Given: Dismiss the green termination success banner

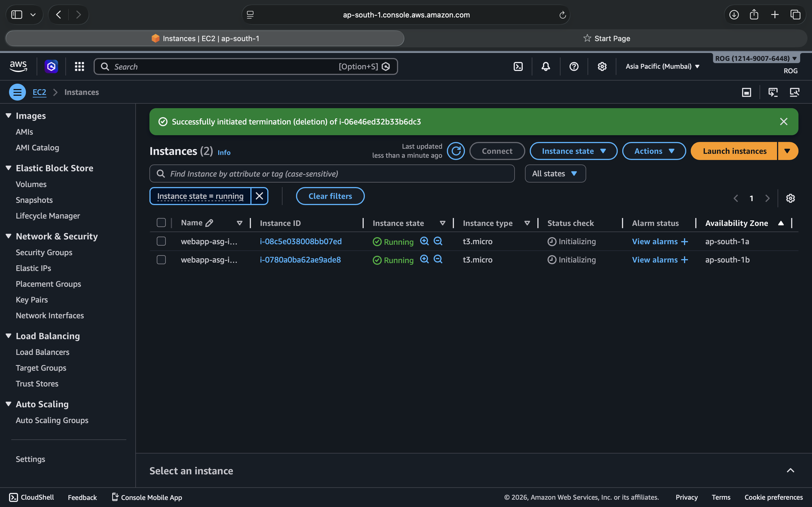Looking at the screenshot, I should [x=784, y=122].
